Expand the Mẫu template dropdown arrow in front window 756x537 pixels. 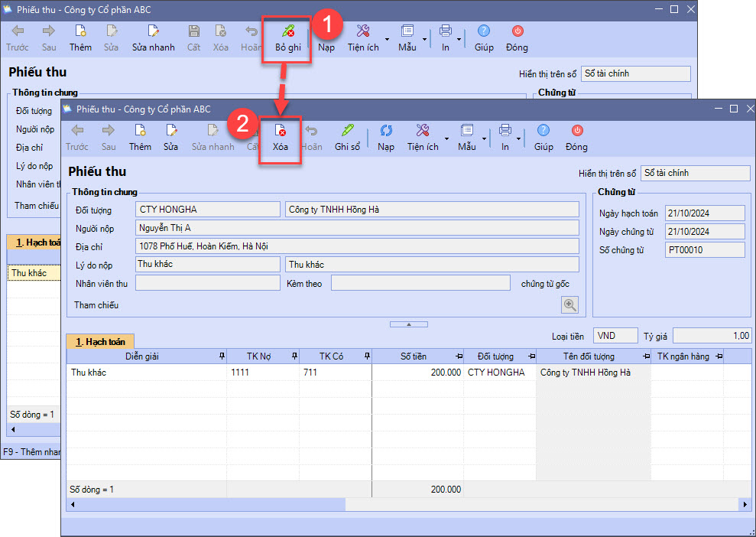point(485,138)
